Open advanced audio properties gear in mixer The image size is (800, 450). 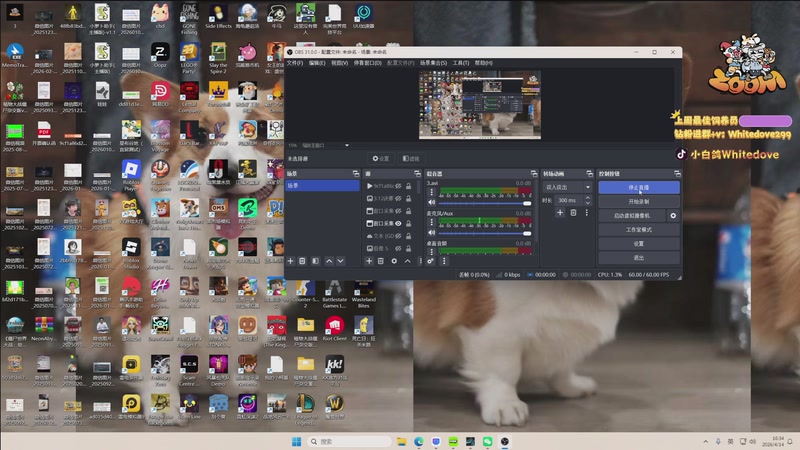point(431,261)
